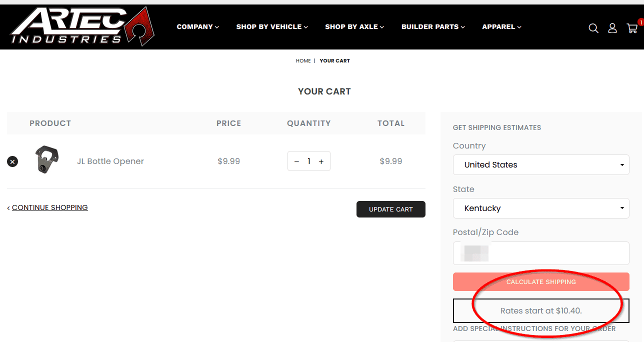
Task: Go to Home breadcrumb link
Action: tap(303, 60)
